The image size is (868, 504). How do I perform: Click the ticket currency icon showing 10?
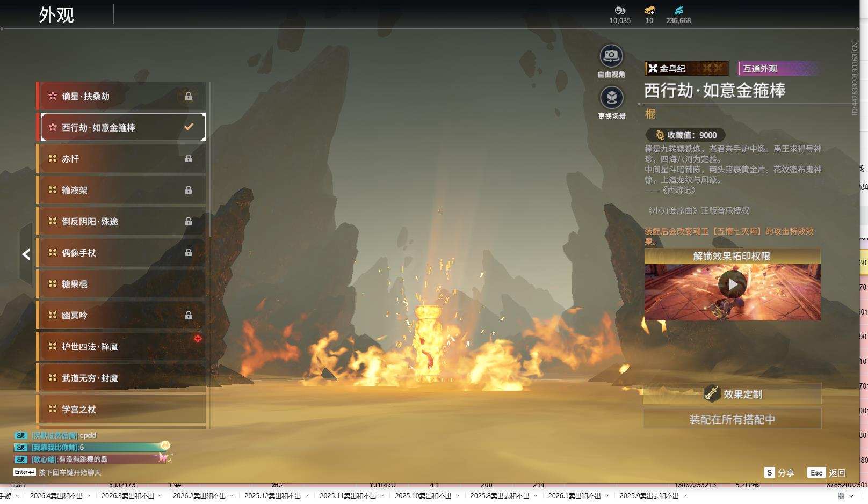coord(649,10)
